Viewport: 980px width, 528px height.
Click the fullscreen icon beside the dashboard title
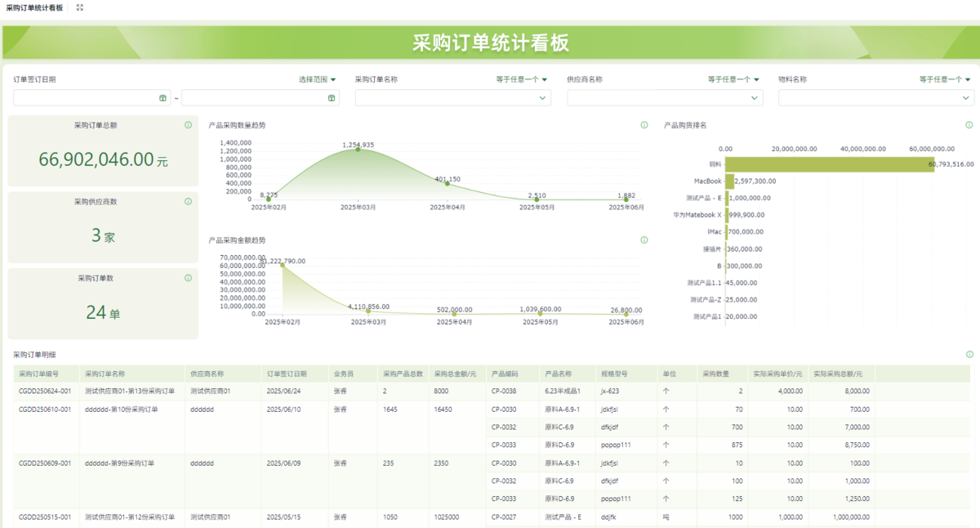(x=80, y=7)
